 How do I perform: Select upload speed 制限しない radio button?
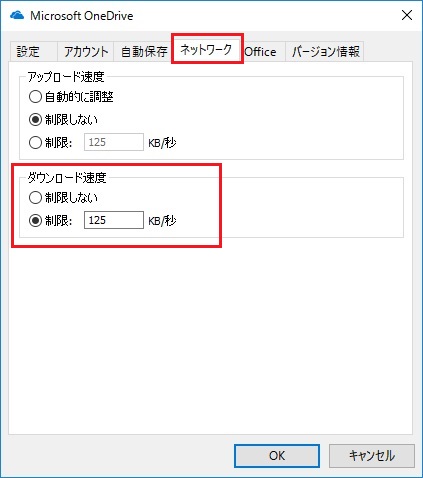[x=35, y=120]
